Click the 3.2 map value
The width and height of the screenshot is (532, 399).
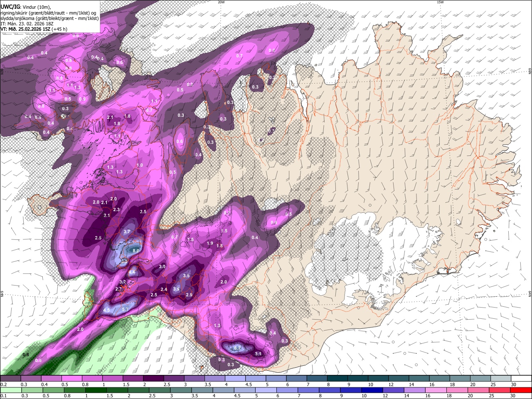point(123,282)
